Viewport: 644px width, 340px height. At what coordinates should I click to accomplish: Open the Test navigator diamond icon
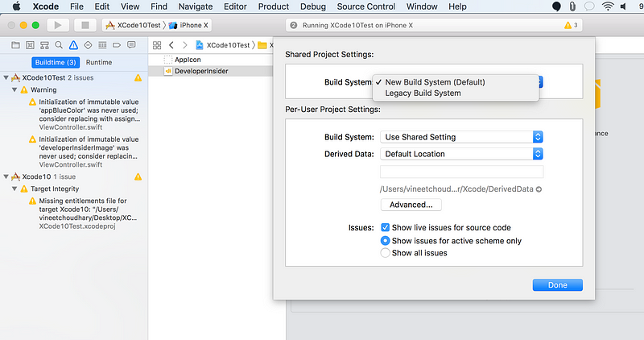pos(88,45)
